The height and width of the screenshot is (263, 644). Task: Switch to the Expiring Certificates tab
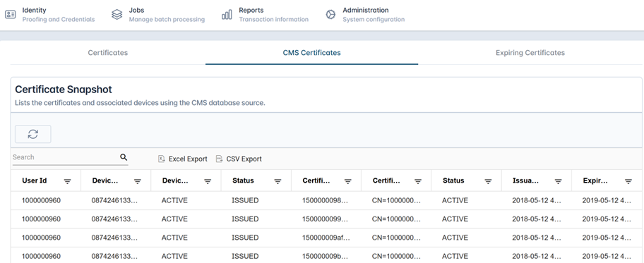(x=530, y=52)
